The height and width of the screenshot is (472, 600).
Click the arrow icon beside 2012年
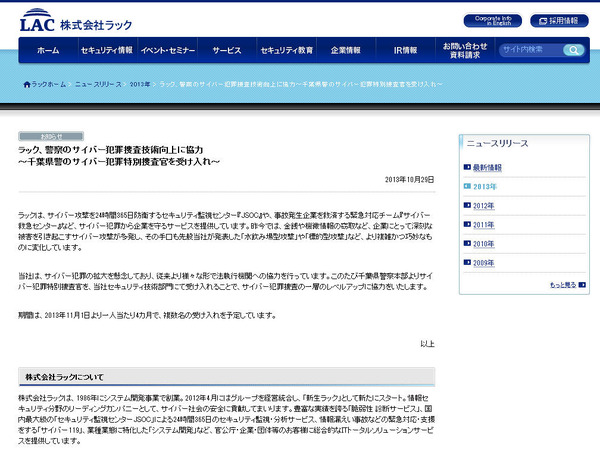point(467,206)
